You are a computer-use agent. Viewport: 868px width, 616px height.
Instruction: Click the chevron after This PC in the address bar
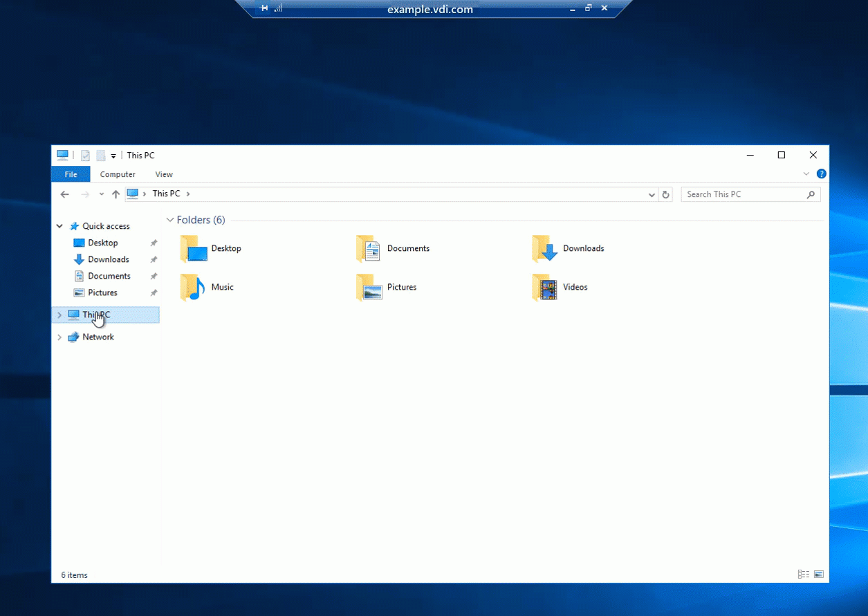[x=188, y=194]
